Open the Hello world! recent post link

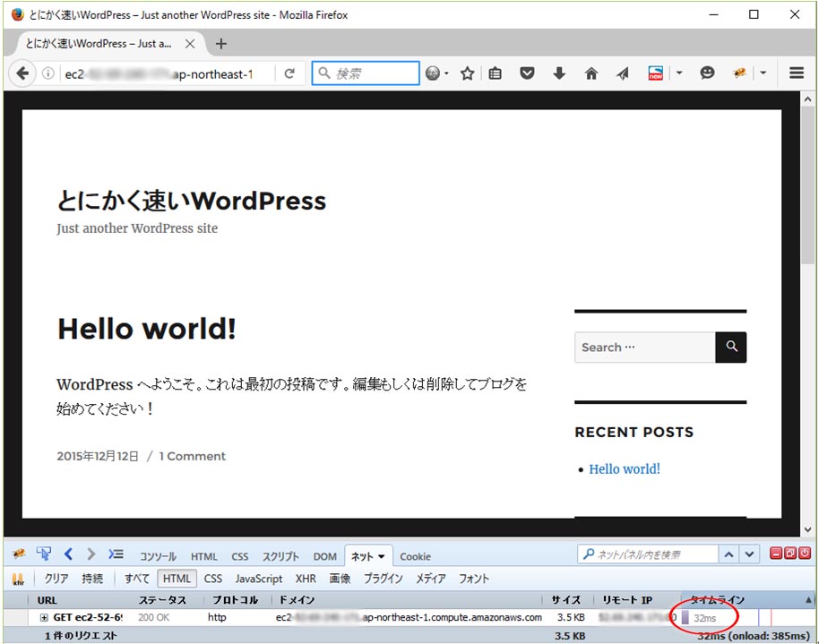tap(624, 468)
